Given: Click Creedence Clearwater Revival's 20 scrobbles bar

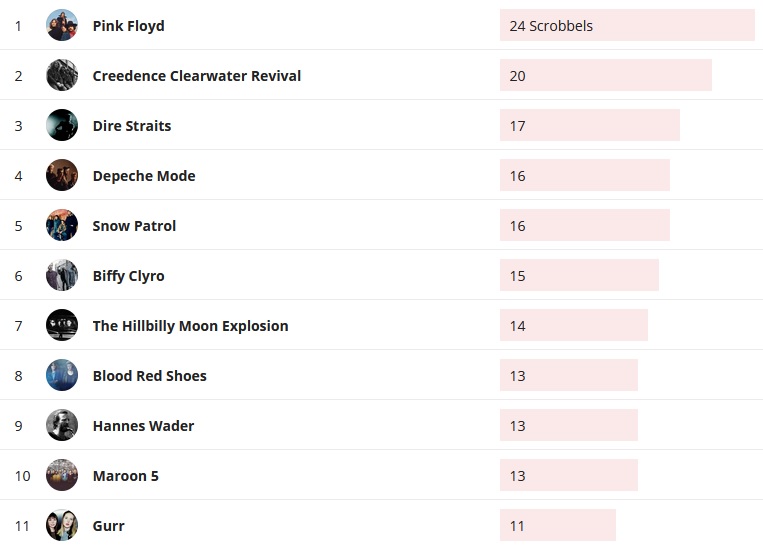Looking at the screenshot, I should 605,76.
